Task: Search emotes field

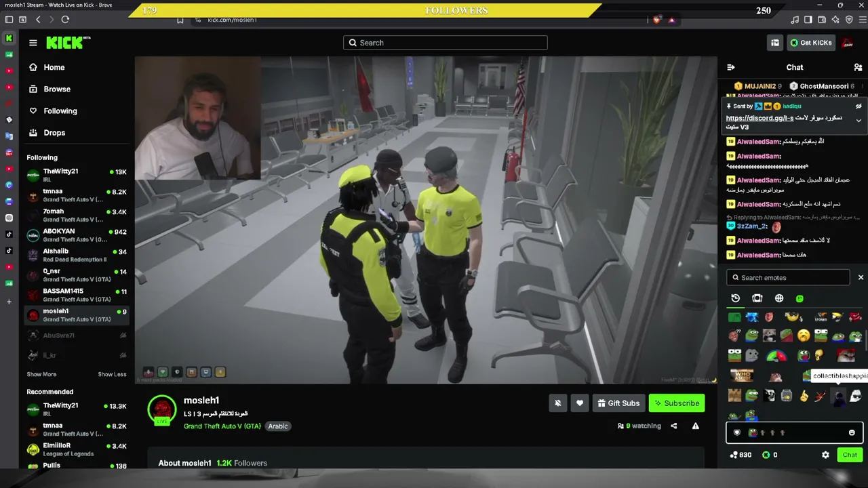Action: 789,277
